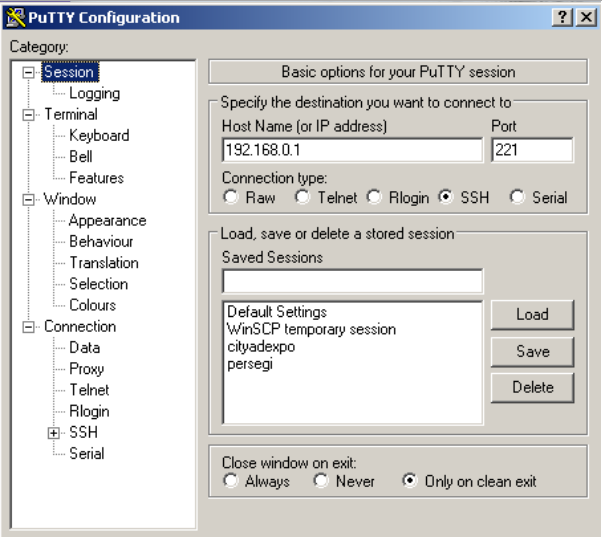
Task: Collapse the Window tree node
Action: [28, 200]
